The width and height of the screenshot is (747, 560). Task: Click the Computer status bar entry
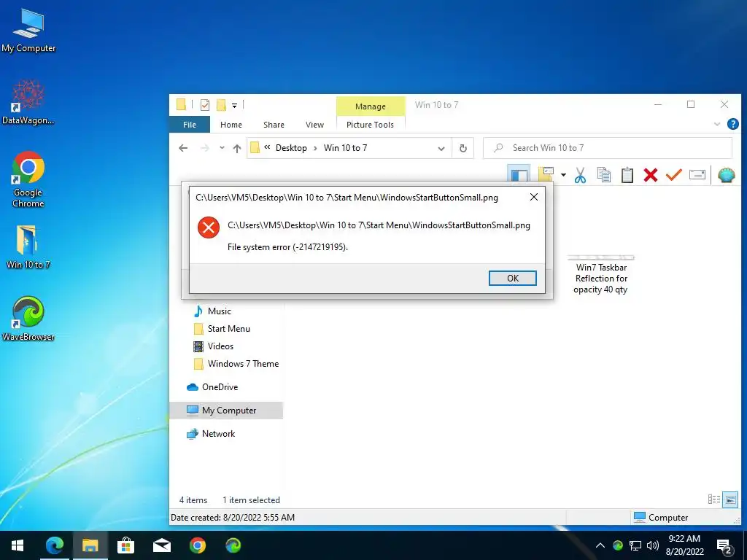pos(661,517)
